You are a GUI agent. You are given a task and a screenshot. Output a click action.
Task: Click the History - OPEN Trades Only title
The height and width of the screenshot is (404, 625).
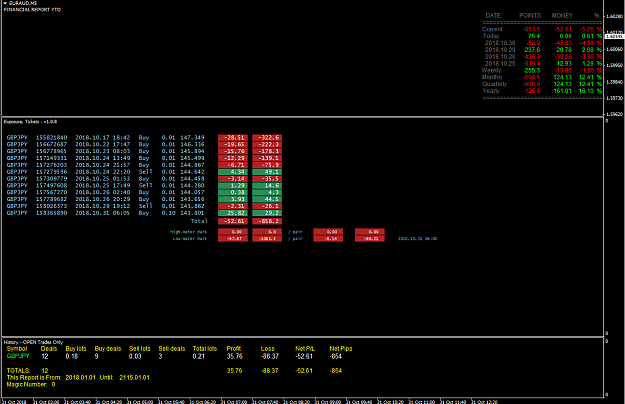[33, 342]
